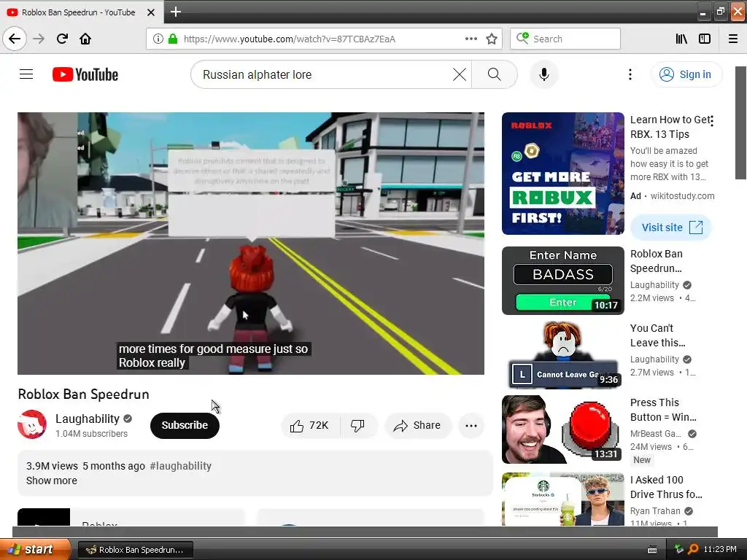Click 3.9M views text in description
Image resolution: width=747 pixels, height=560 pixels.
click(52, 466)
